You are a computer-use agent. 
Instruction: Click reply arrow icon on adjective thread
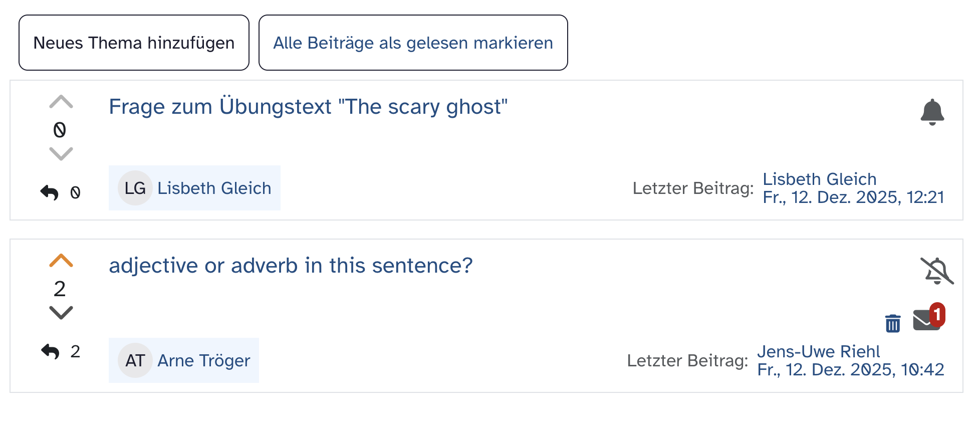tap(50, 351)
